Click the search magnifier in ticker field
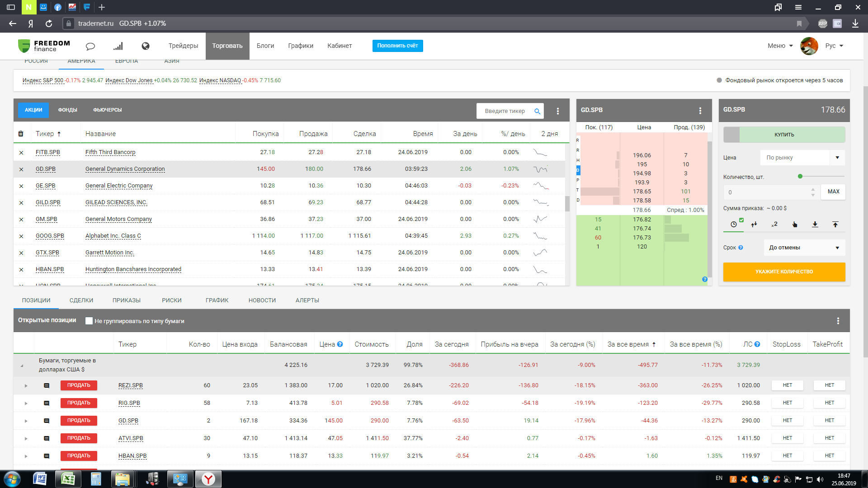868x488 pixels. [537, 111]
